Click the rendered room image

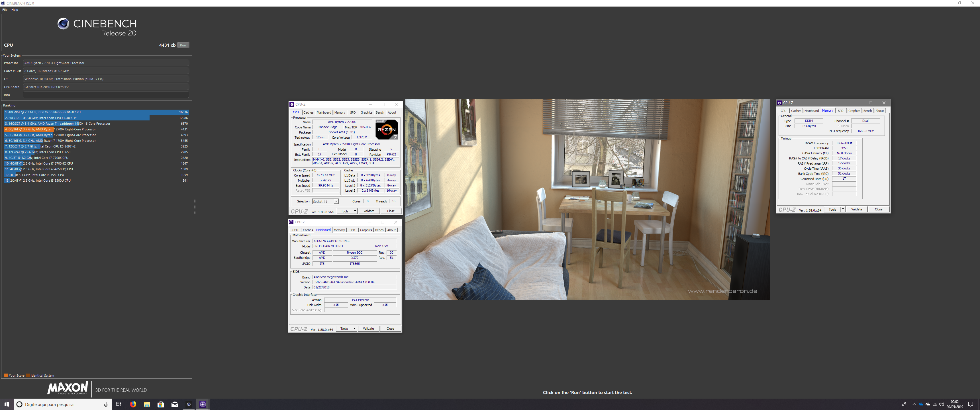[587, 200]
